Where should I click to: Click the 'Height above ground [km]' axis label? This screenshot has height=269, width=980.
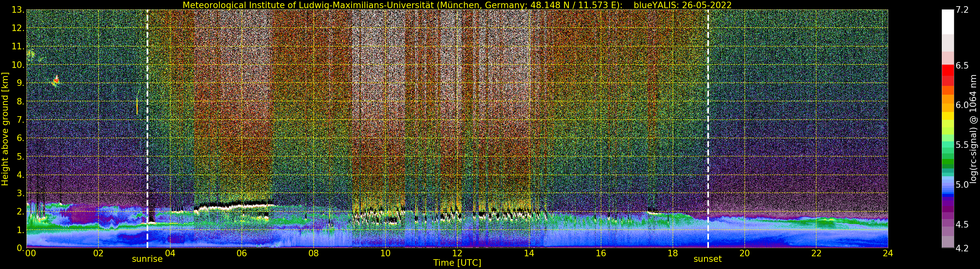[5, 129]
